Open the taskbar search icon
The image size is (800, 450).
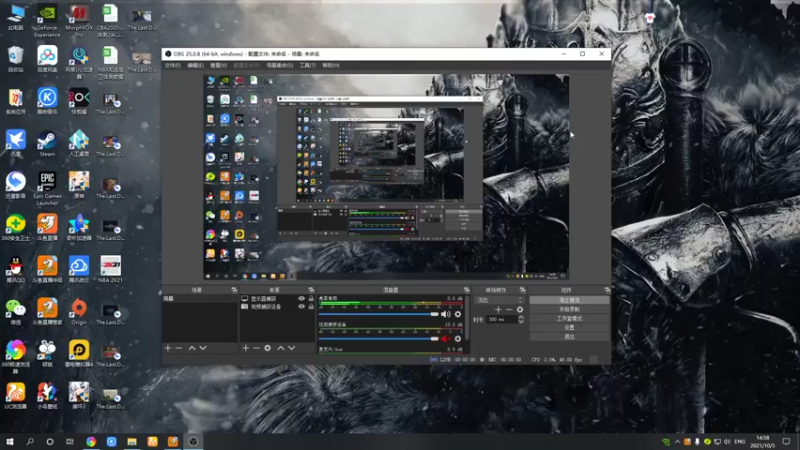pos(30,442)
